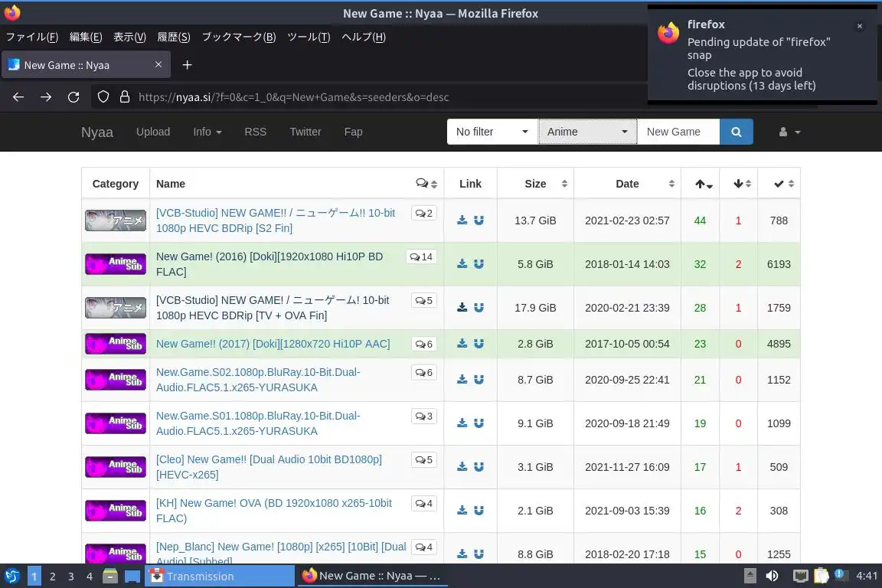Viewport: 882px width, 588px height.
Task: Open the 表示(V) menu
Action: point(129,38)
